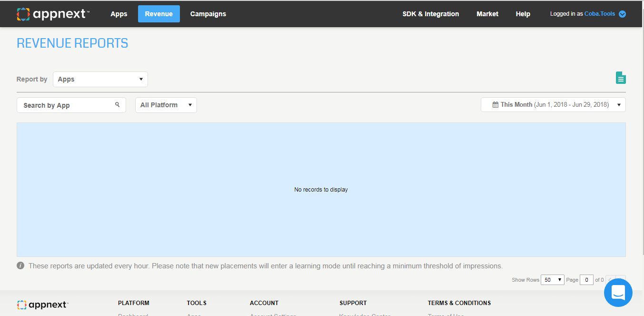The height and width of the screenshot is (316, 644).
Task: Expand the account dropdown chevron icon
Action: (x=622, y=14)
